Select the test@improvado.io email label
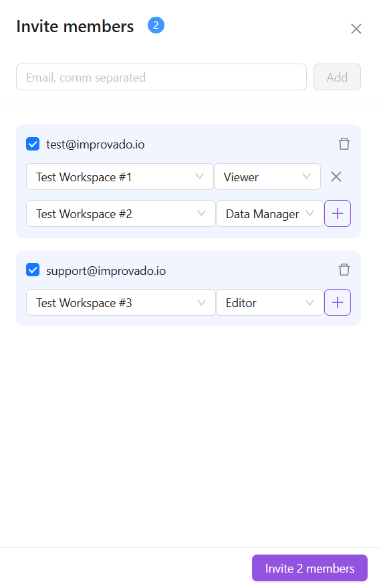 click(x=95, y=144)
